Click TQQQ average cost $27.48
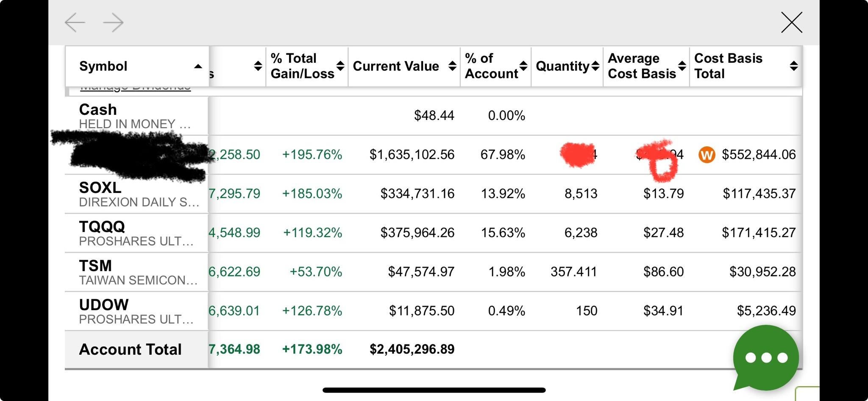Image resolution: width=868 pixels, height=401 pixels. (663, 233)
